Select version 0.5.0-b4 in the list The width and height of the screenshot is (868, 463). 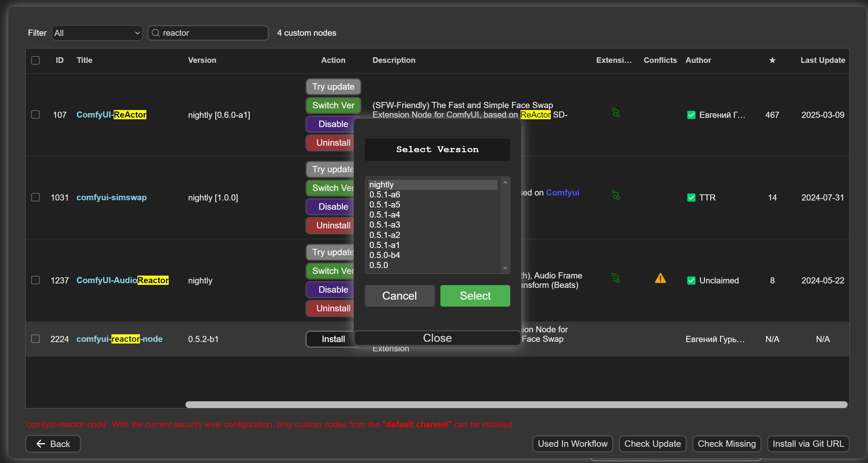coord(433,255)
